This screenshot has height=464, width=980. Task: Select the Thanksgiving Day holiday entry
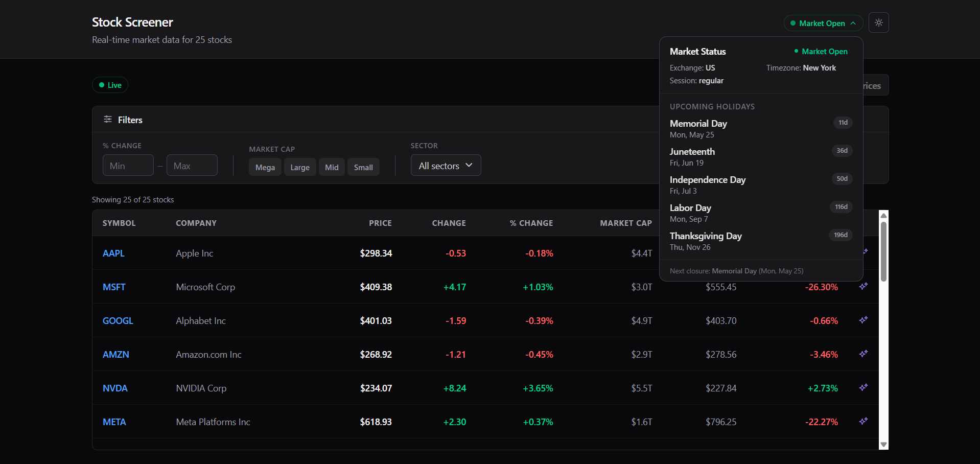click(x=761, y=241)
